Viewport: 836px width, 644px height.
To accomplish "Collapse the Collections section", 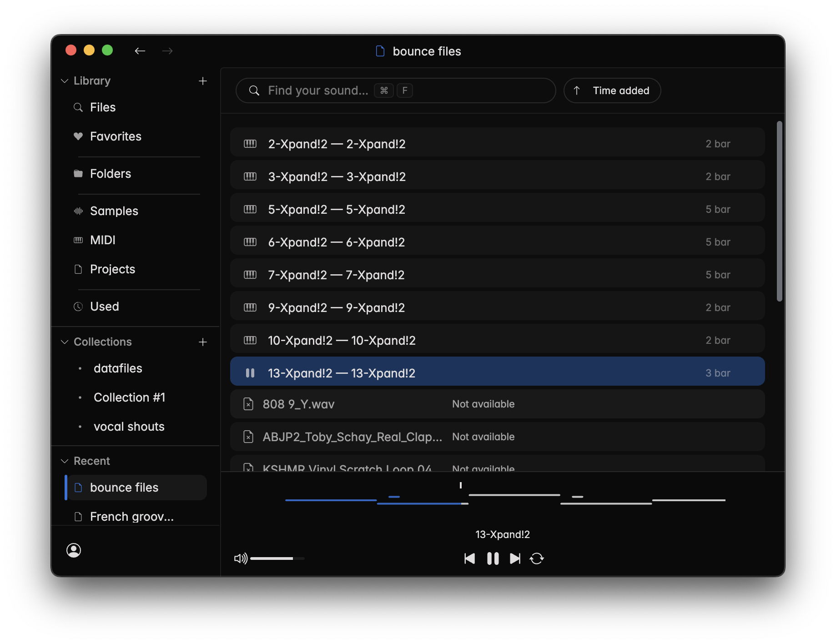I will click(65, 342).
